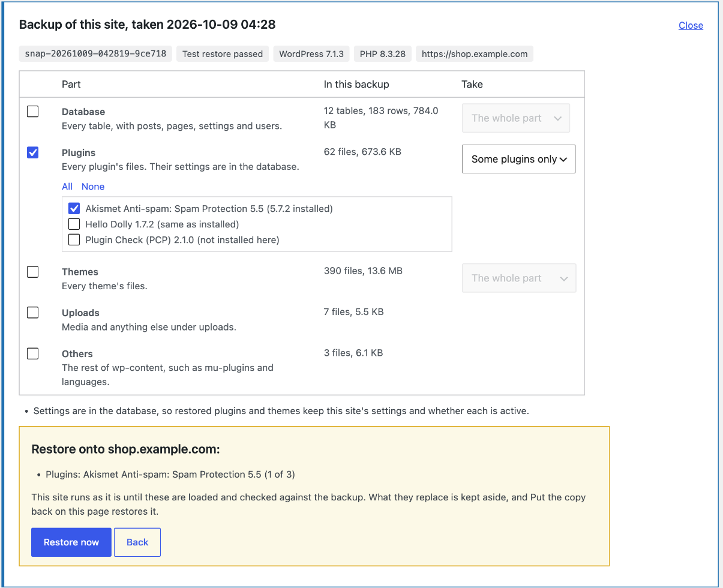
Task: Click the '3 files, 6.1 KB' others size
Action: pyautogui.click(x=353, y=353)
